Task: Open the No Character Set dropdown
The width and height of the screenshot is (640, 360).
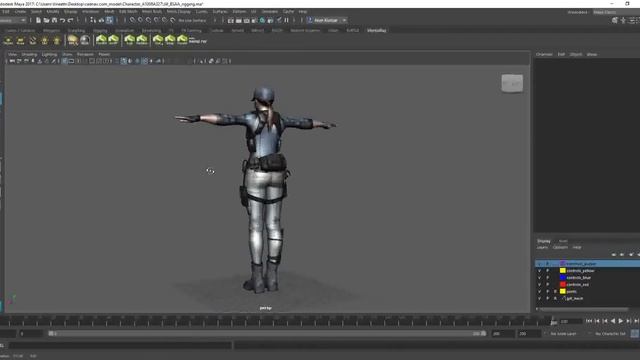Action: tap(610, 334)
